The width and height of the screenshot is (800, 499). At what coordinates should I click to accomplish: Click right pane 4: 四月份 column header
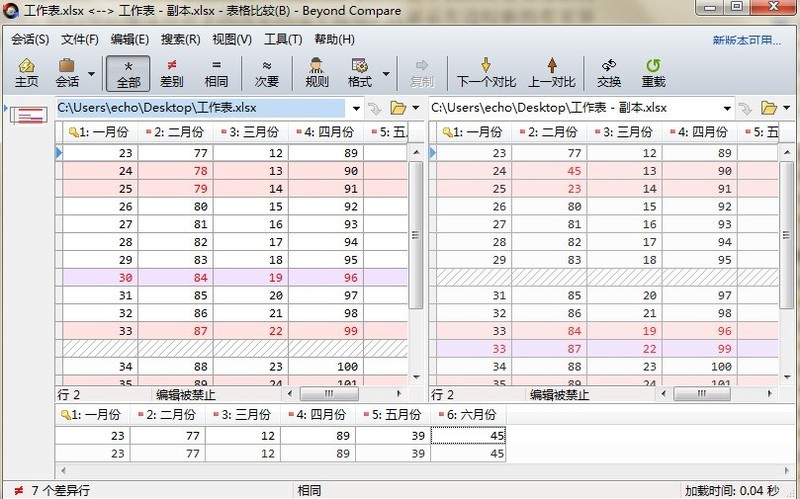tap(699, 132)
